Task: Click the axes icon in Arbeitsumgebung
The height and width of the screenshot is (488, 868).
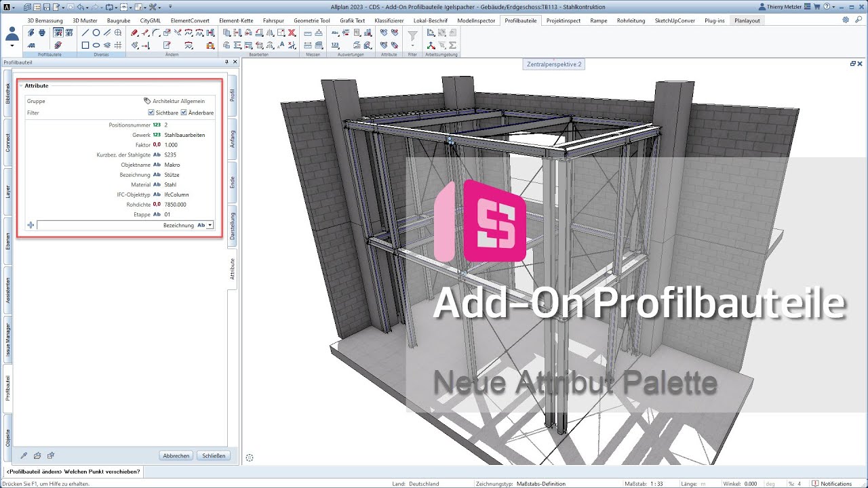Action: click(430, 45)
